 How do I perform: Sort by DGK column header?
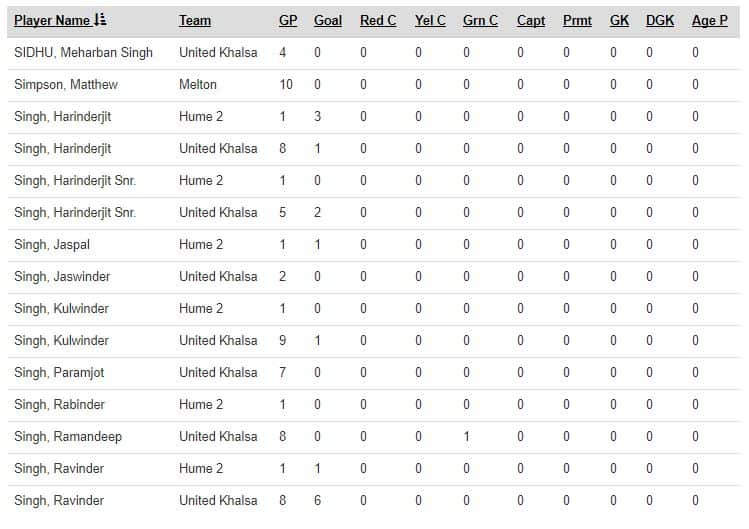coord(660,20)
